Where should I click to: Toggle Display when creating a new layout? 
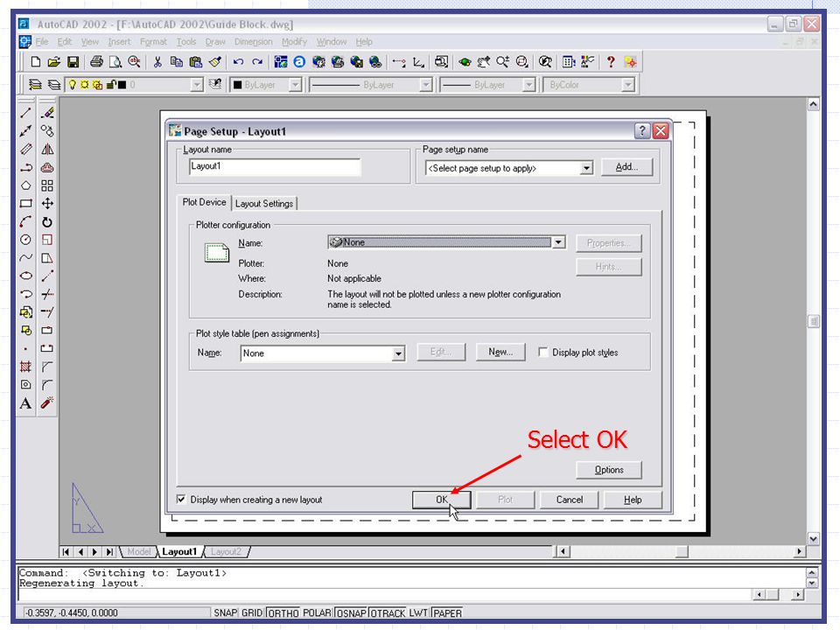pos(181,500)
